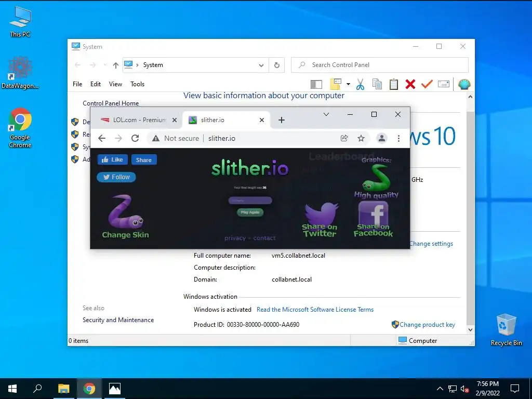The height and width of the screenshot is (399, 532).
Task: Toggle the preview pane icon in System toolbar
Action: [316, 84]
